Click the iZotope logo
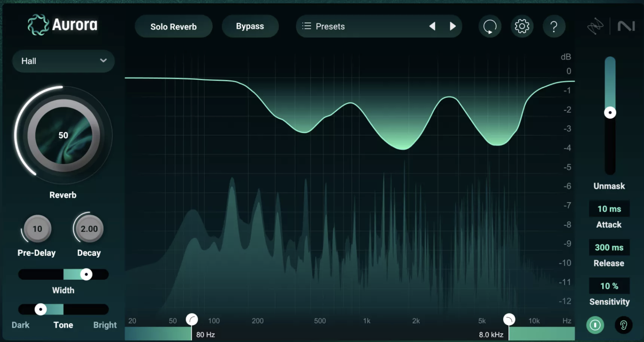 pyautogui.click(x=595, y=26)
